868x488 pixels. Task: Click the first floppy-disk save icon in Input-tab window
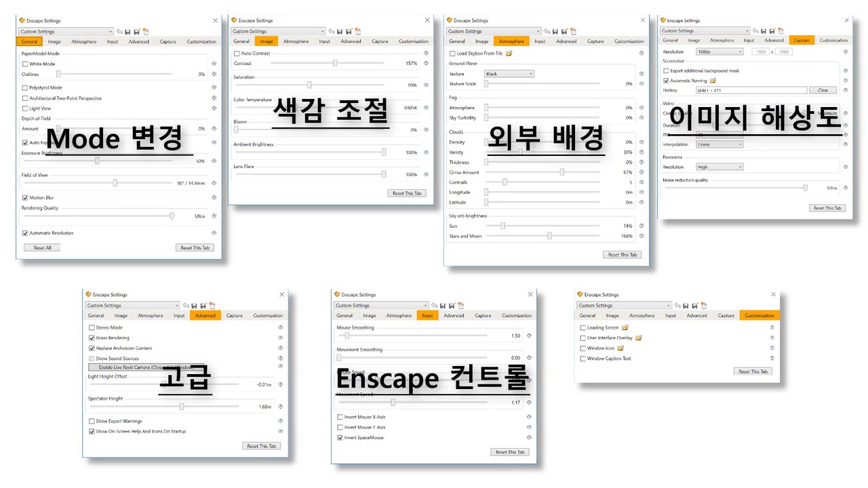(443, 305)
